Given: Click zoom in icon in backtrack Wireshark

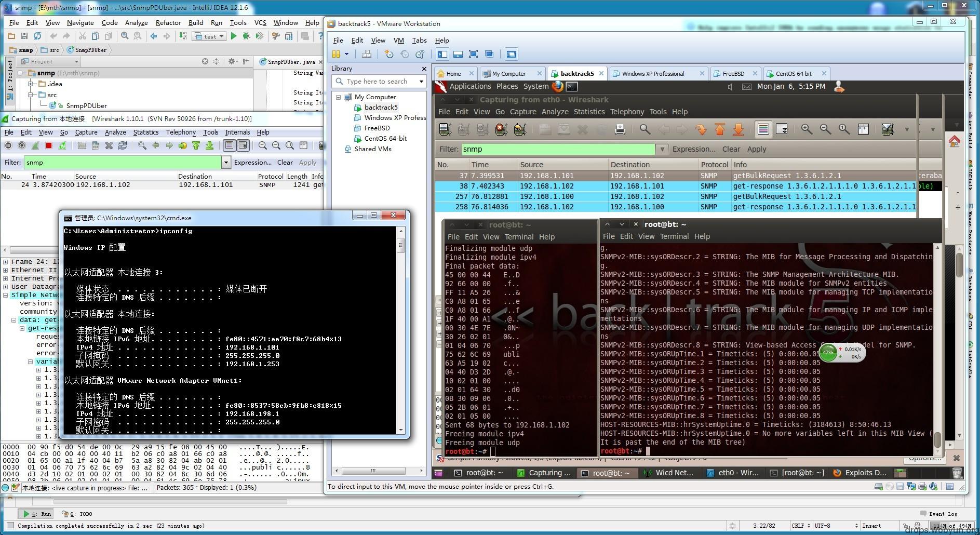Looking at the screenshot, I should (807, 129).
